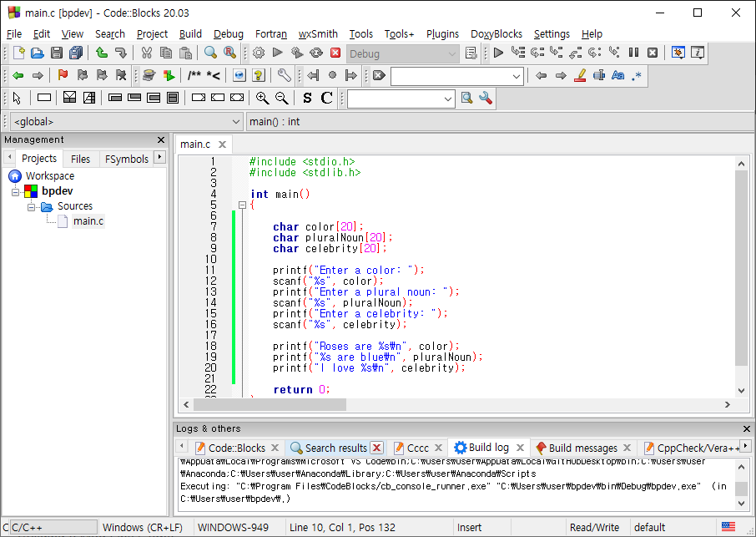Close the Logs & others panel

coord(747,428)
